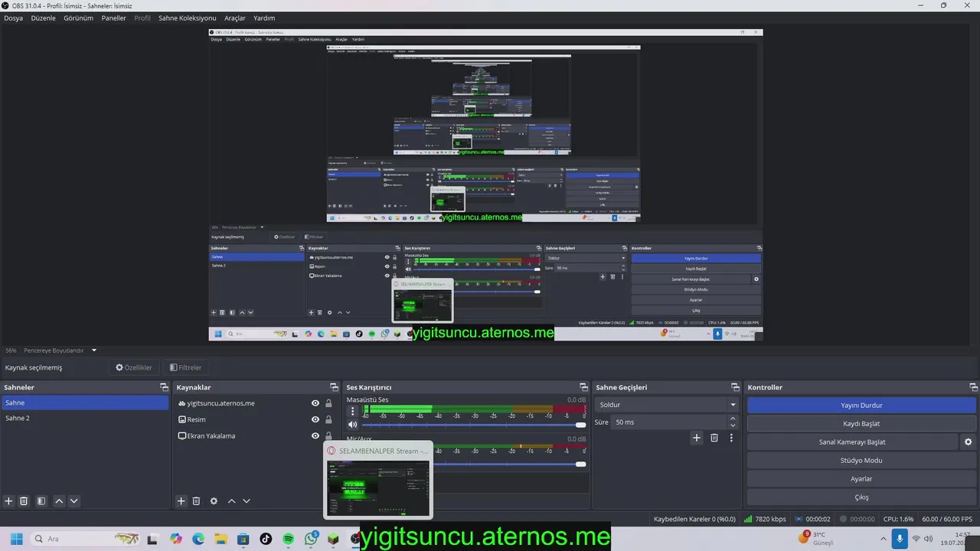Hide the Ekran Yakalama source
The width and height of the screenshot is (980, 551).
click(315, 435)
